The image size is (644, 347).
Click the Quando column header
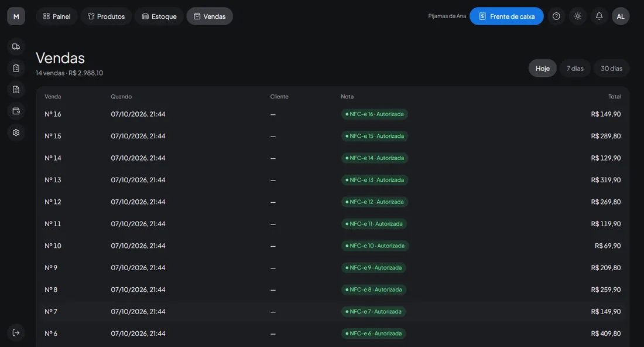coord(121,97)
